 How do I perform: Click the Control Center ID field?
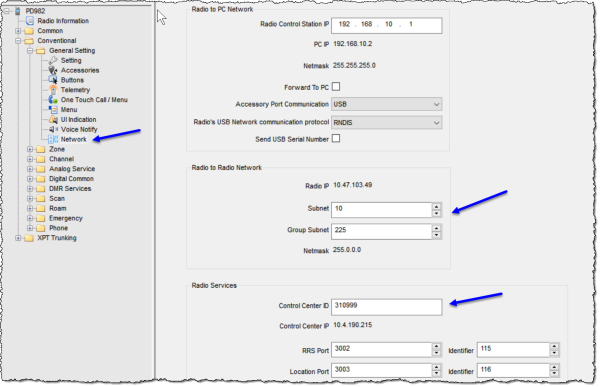[x=386, y=307]
